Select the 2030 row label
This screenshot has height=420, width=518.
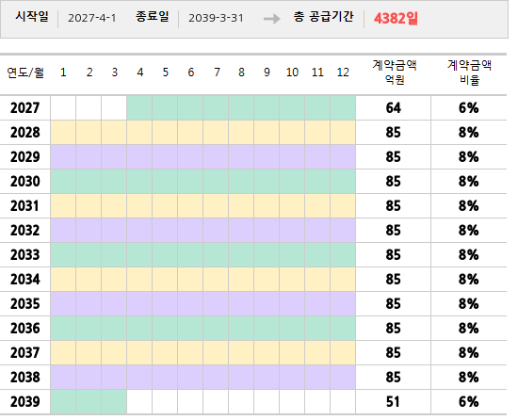[25, 181]
